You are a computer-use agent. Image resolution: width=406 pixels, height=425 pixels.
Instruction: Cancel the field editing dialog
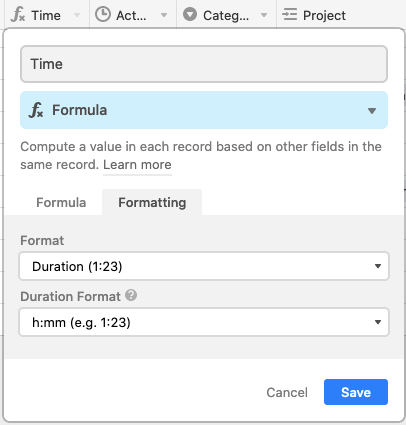(x=287, y=392)
